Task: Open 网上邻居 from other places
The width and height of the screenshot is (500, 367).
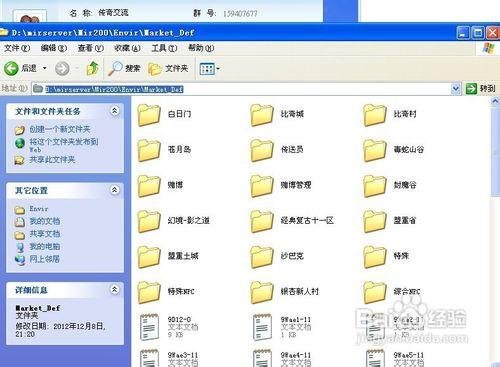Action: pos(45,259)
